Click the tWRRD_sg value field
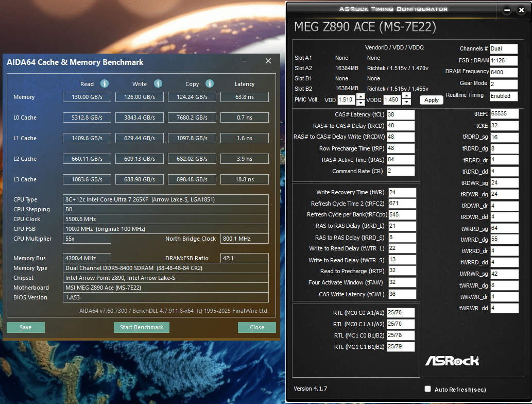This screenshot has height=404, width=532. point(504,228)
